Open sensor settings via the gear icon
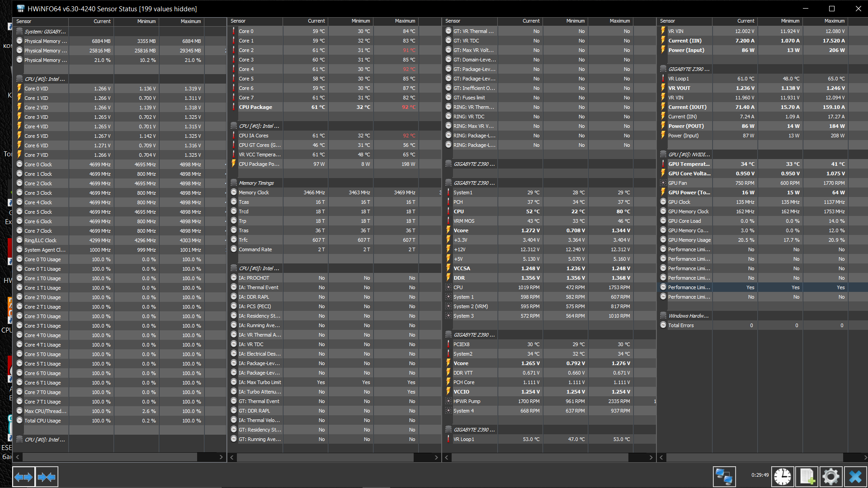The width and height of the screenshot is (868, 488). 831,477
